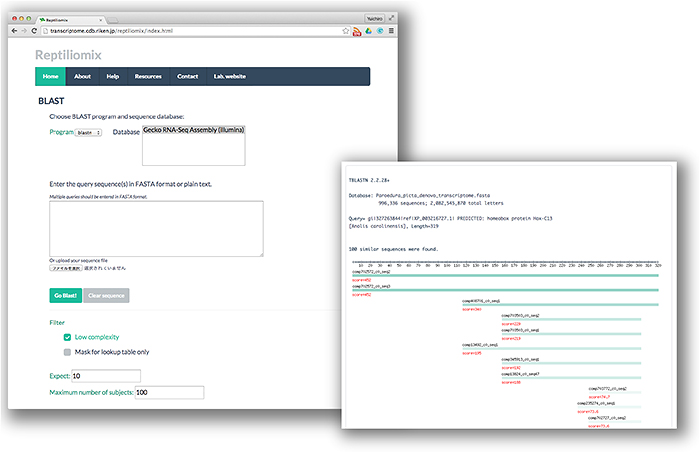Click the Google Drive extension icon
Image resolution: width=700 pixels, height=453 pixels.
(369, 32)
